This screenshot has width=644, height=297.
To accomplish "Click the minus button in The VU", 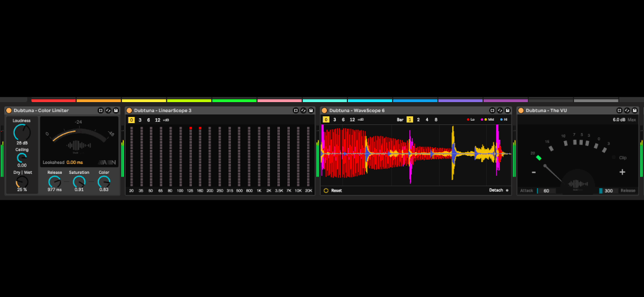I will [x=534, y=172].
